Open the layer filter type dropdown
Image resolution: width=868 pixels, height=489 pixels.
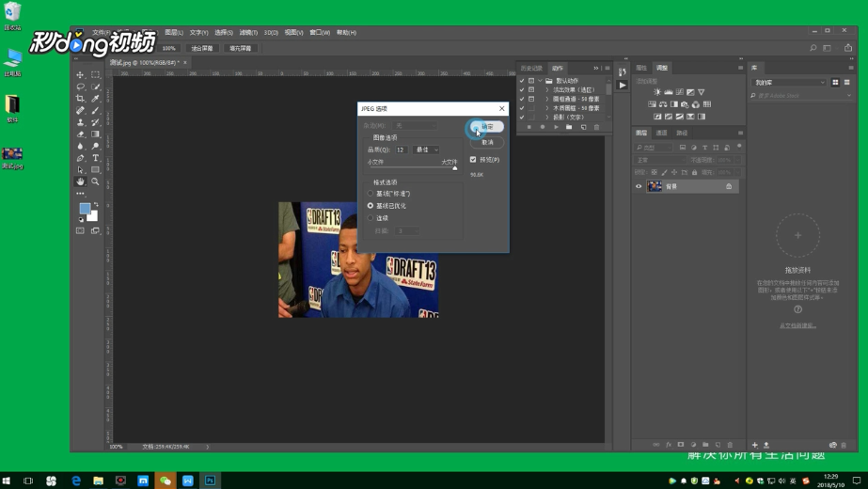[x=654, y=148]
